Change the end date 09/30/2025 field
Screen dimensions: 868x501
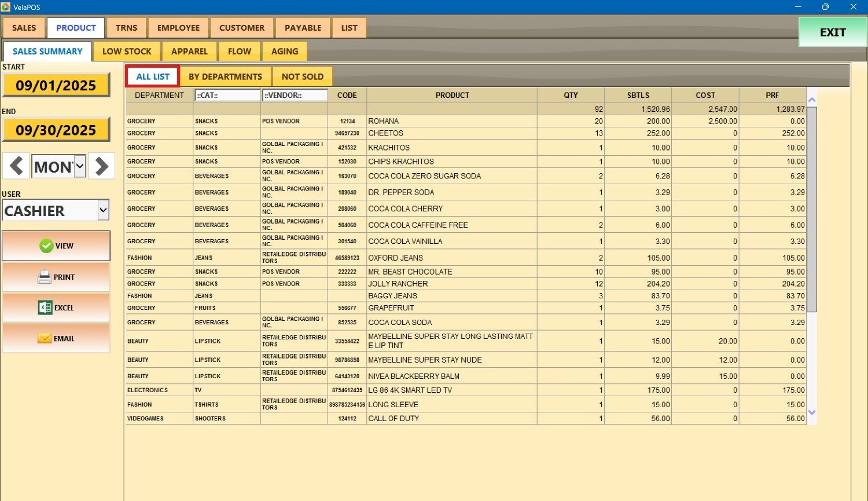tap(56, 130)
